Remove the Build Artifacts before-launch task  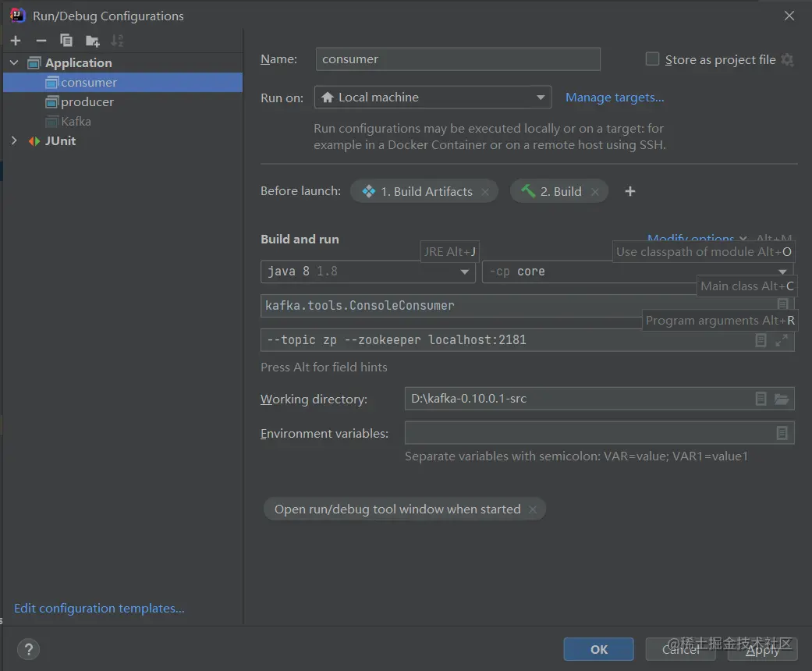[x=485, y=192]
